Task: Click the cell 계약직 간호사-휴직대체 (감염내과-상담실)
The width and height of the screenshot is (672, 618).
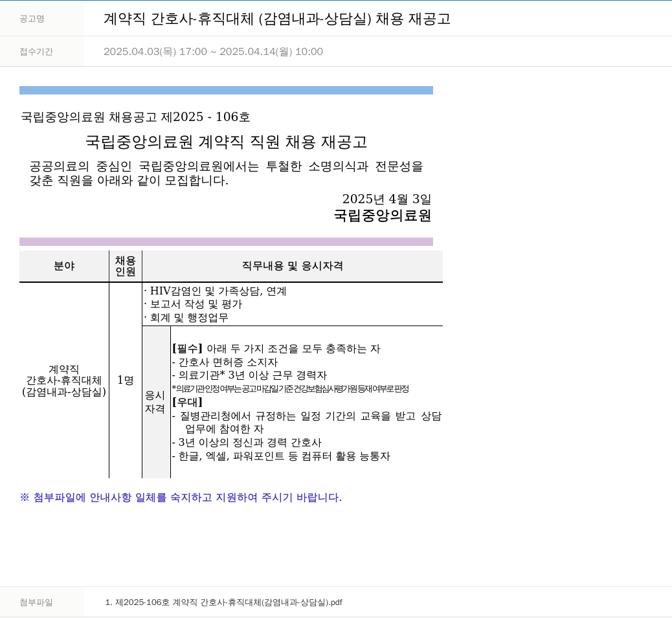Action: click(x=64, y=381)
